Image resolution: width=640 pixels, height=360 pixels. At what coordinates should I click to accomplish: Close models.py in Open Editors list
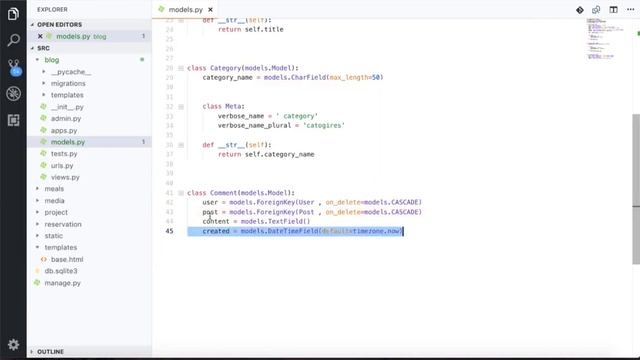click(40, 36)
